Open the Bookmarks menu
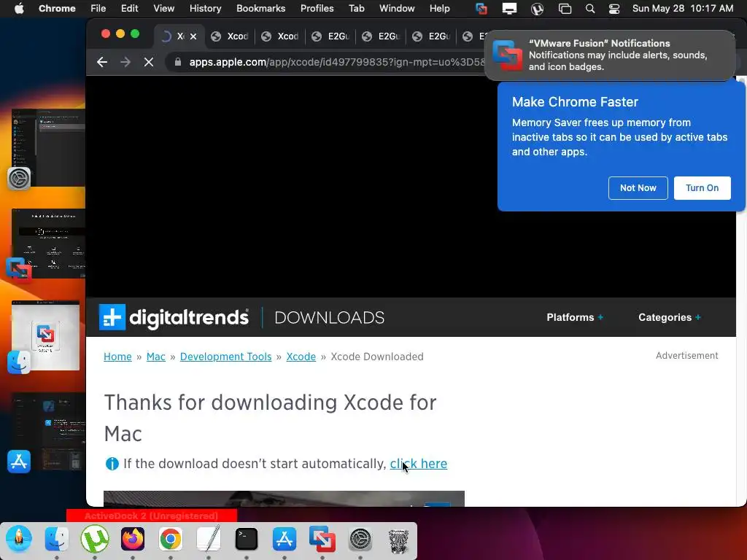747x560 pixels. [260, 9]
